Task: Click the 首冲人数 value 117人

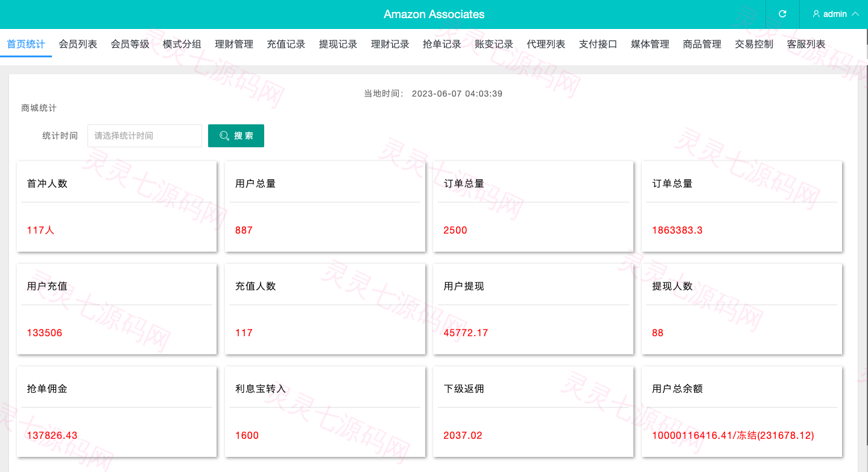Action: coord(40,230)
